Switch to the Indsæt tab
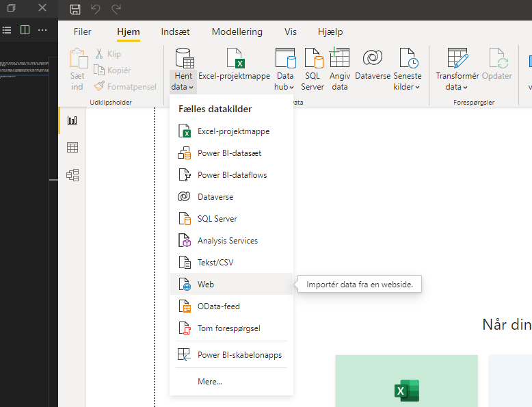This screenshot has width=532, height=407. point(175,32)
